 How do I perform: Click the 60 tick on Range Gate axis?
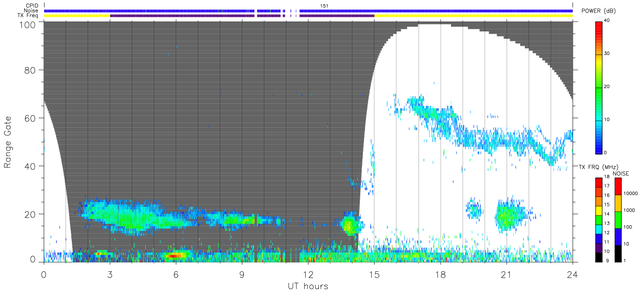click(x=29, y=118)
